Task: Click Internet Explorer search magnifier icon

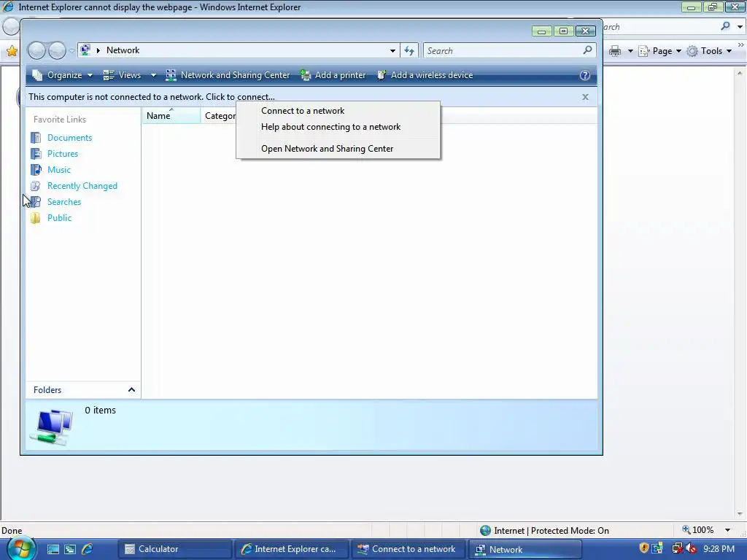Action: 725,26
